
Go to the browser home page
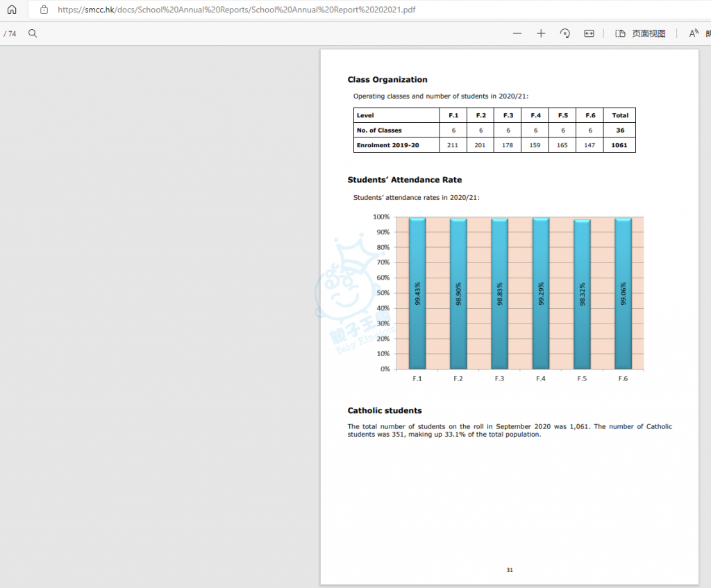(12, 10)
